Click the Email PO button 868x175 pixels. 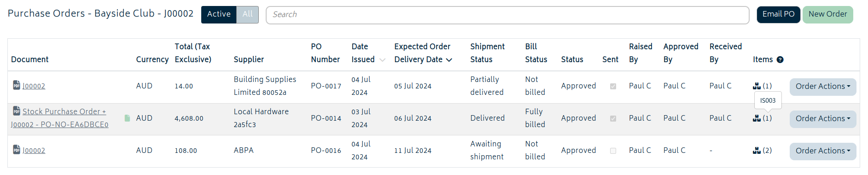pyautogui.click(x=778, y=14)
